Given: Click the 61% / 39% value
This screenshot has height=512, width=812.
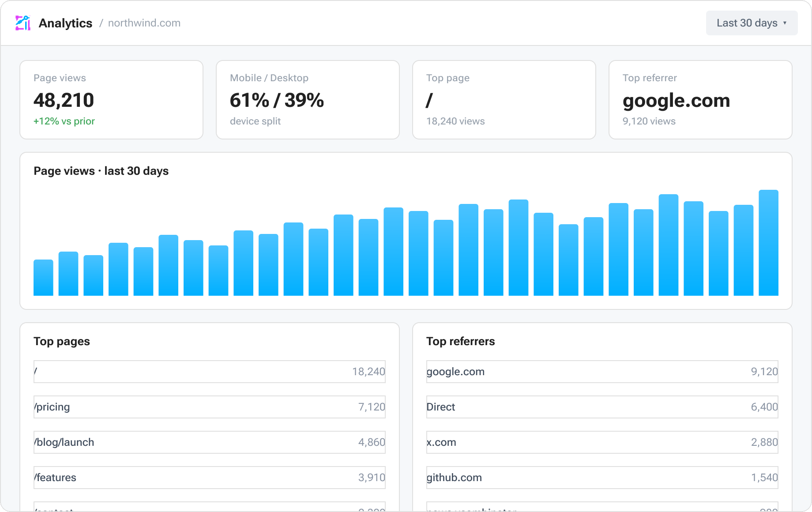Looking at the screenshot, I should click(x=277, y=100).
